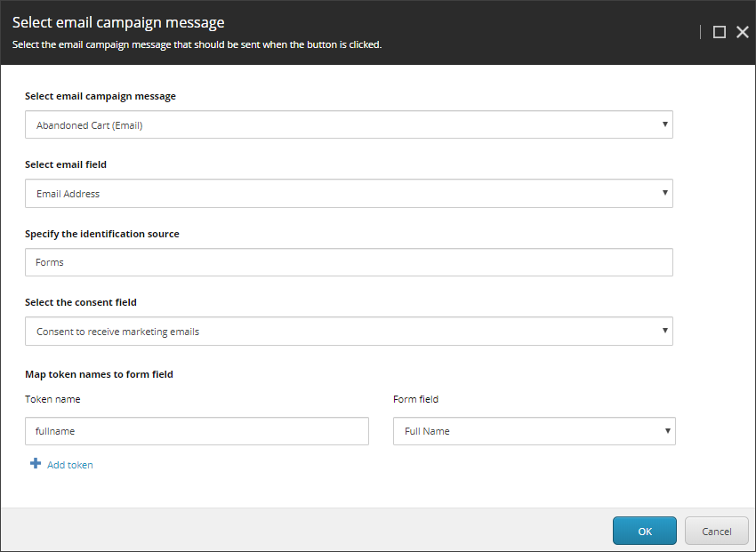Viewport: 756px width, 552px height.
Task: Click the Select email campaign message label
Action: click(x=101, y=96)
